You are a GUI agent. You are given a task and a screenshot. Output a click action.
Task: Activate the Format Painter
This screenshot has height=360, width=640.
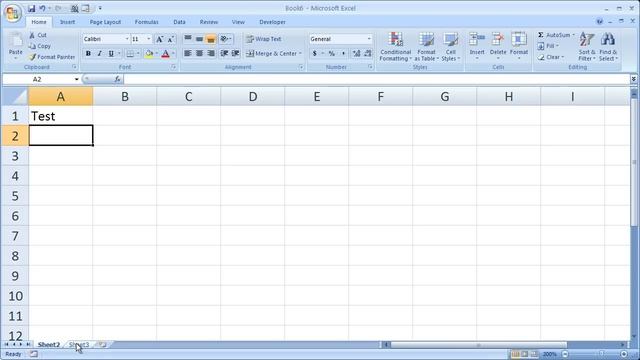(52, 57)
